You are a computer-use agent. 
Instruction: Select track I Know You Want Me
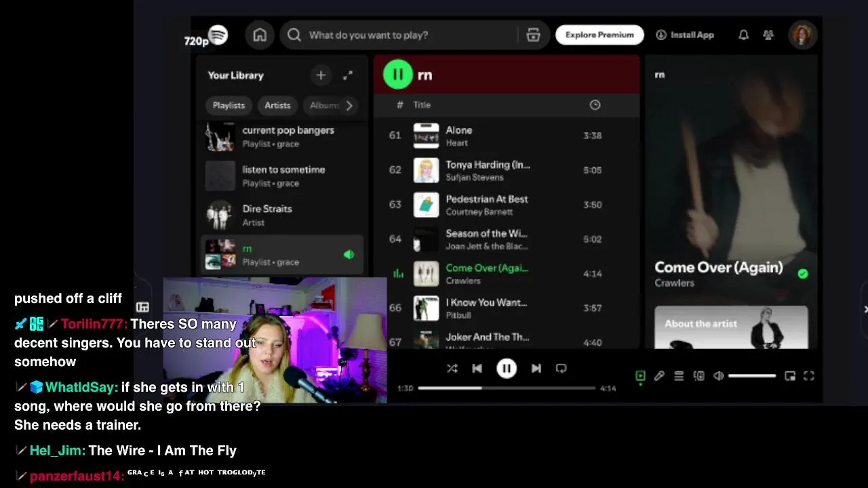(505, 308)
